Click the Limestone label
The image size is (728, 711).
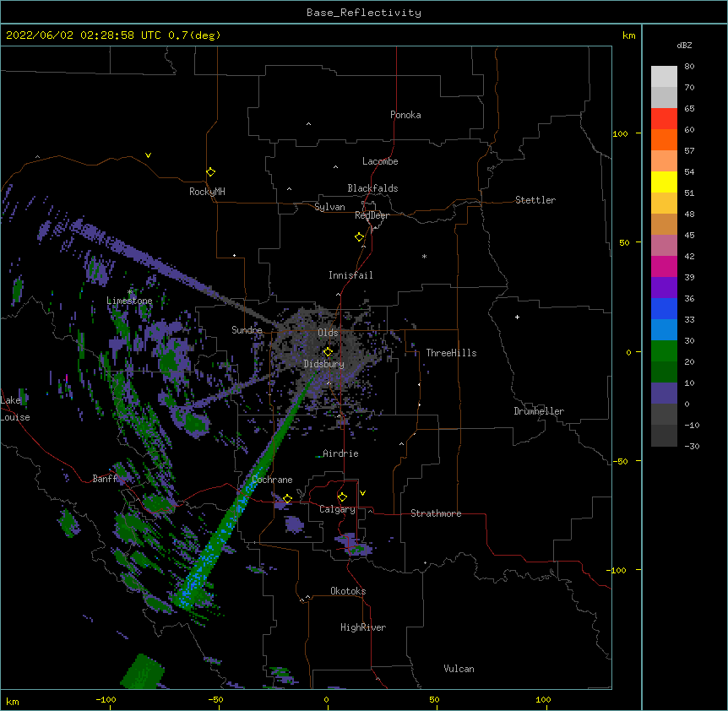(129, 301)
